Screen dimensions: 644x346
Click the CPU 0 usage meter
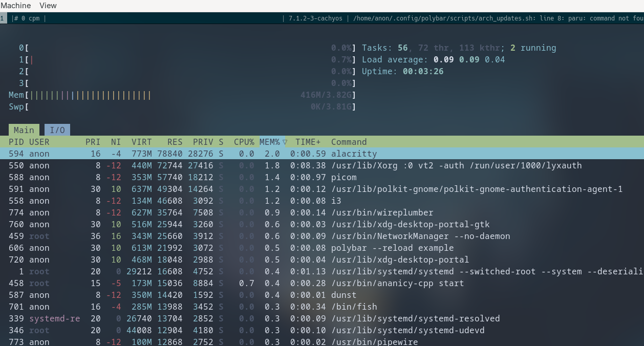(x=187, y=48)
